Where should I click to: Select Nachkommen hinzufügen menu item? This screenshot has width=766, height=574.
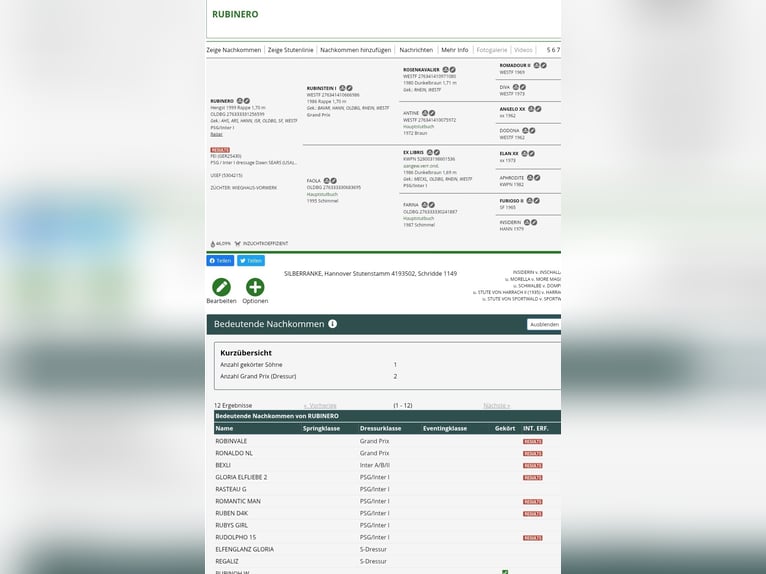point(356,50)
